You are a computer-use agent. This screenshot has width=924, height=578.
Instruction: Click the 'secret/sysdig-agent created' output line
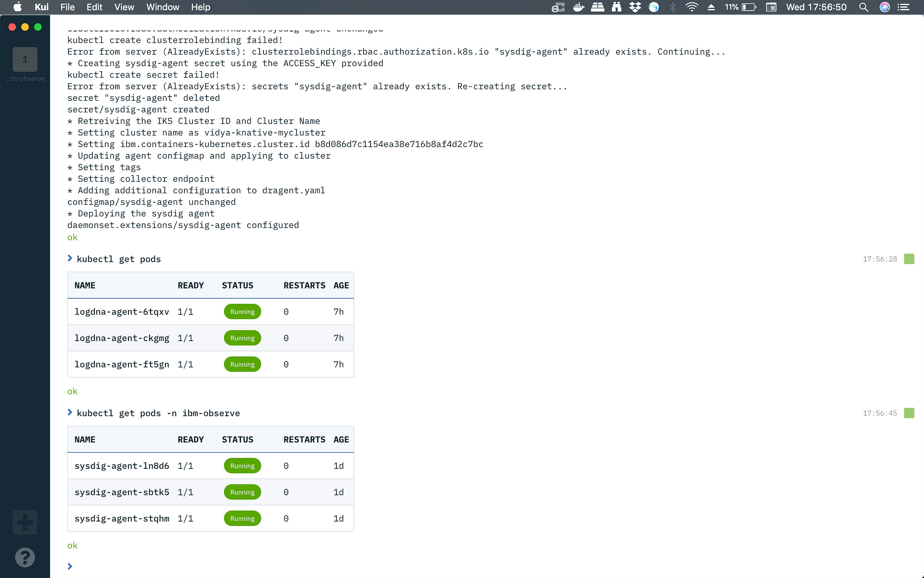[138, 110]
